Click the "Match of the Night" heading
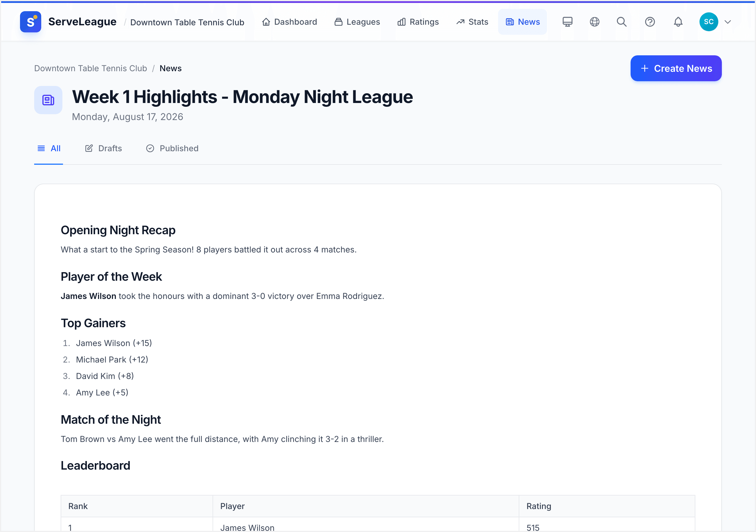Image resolution: width=756 pixels, height=532 pixels. (x=111, y=420)
